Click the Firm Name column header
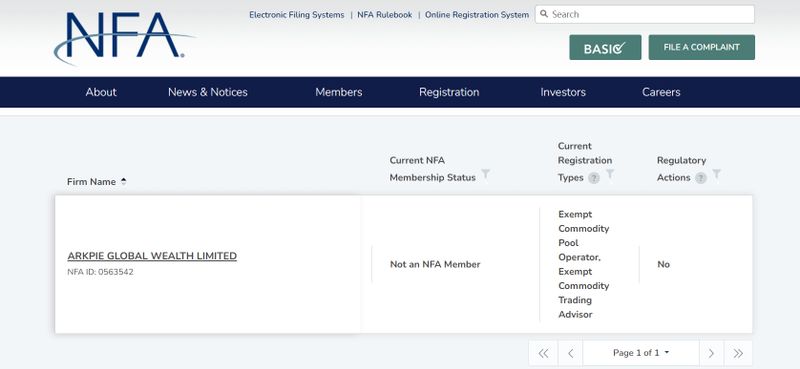This screenshot has width=800, height=369. [x=91, y=182]
